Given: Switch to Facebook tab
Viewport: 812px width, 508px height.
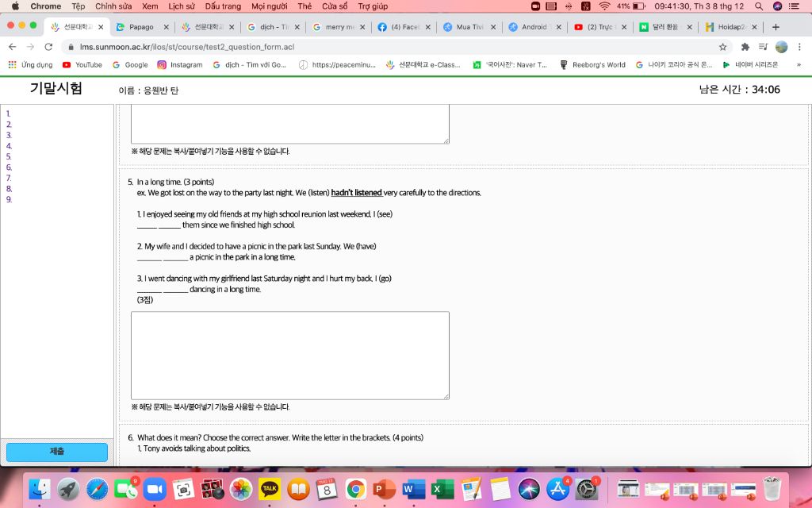Looking at the screenshot, I should (404, 27).
